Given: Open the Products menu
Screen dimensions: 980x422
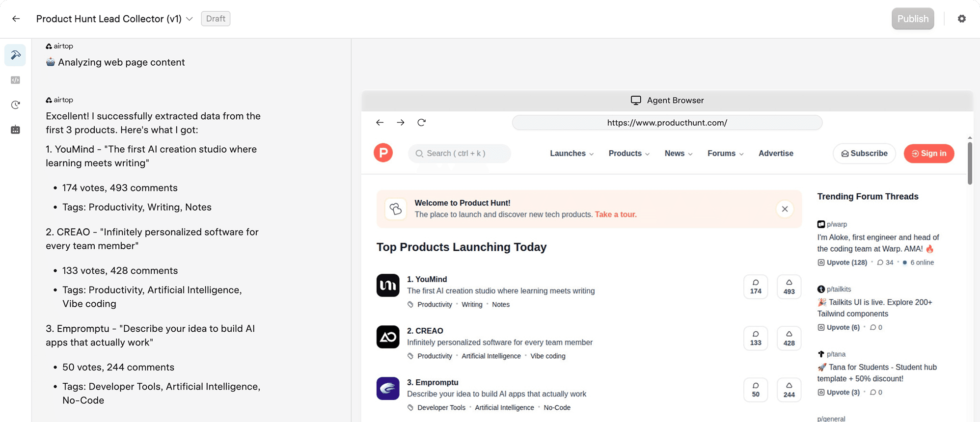Looking at the screenshot, I should tap(629, 153).
